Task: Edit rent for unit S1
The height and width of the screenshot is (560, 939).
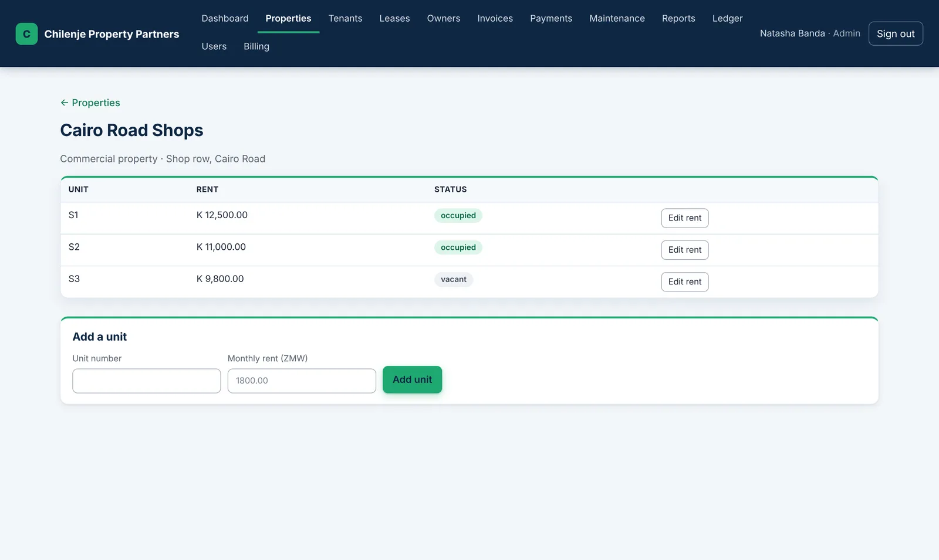Action: pyautogui.click(x=684, y=218)
